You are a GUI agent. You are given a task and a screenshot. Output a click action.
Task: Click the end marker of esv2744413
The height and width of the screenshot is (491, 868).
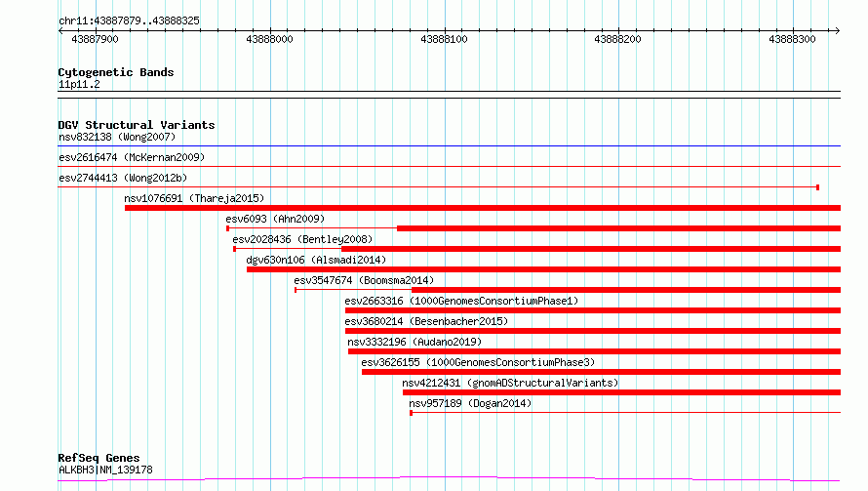coord(817,187)
